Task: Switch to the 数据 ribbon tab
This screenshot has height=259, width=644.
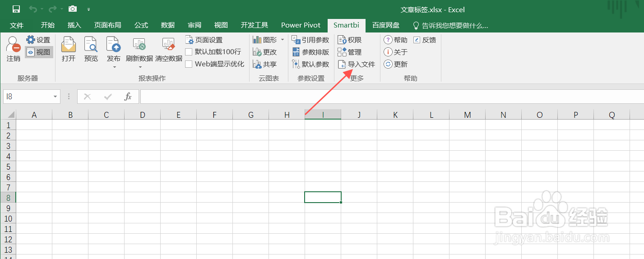Action: pos(168,25)
